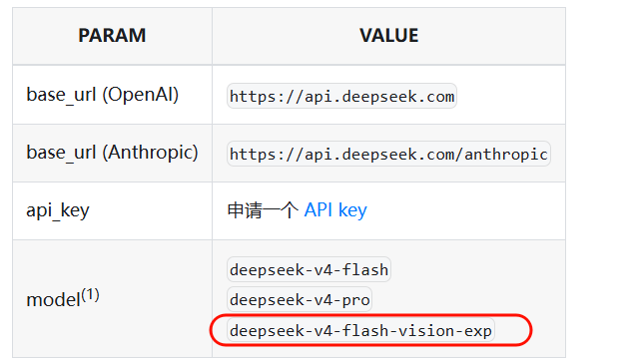Select the https://api.deepseek.com code snippet
Image resolution: width=643 pixels, height=364 pixels.
click(x=341, y=96)
